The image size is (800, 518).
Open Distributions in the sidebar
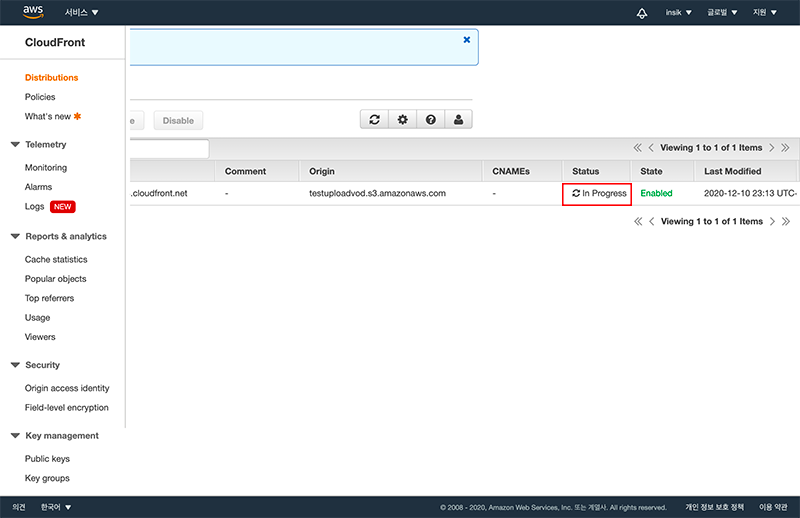pos(52,78)
